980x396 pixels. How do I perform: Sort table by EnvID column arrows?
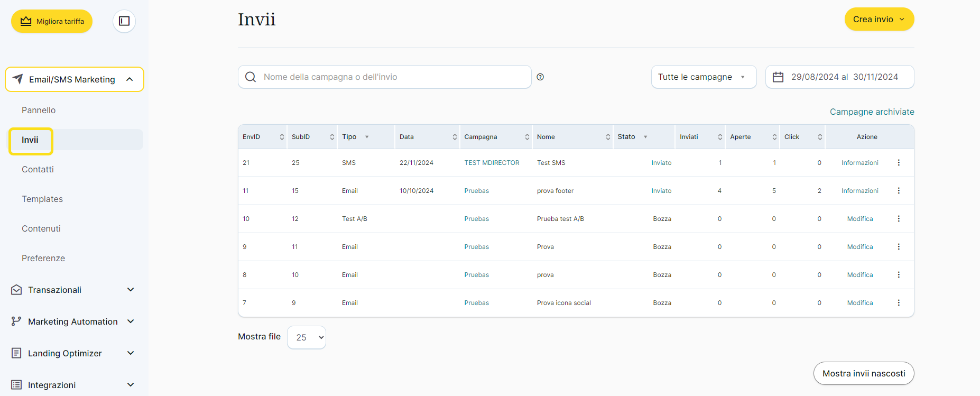click(x=282, y=137)
